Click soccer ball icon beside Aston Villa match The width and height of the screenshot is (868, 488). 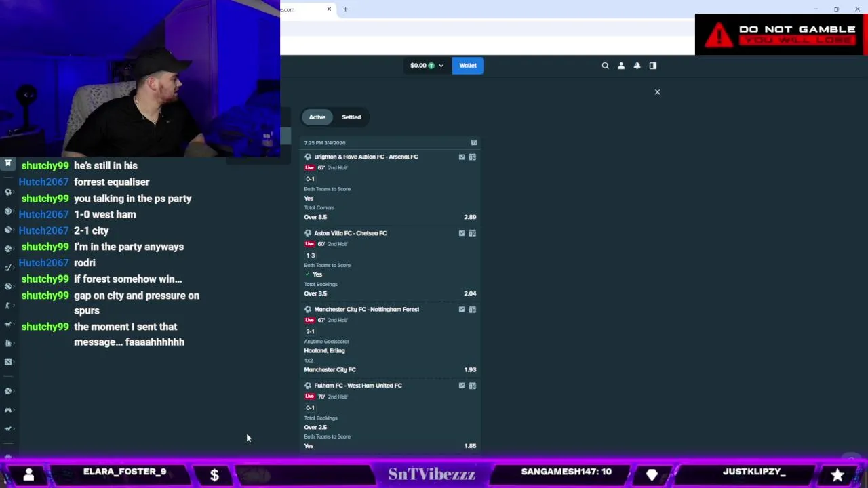click(308, 233)
